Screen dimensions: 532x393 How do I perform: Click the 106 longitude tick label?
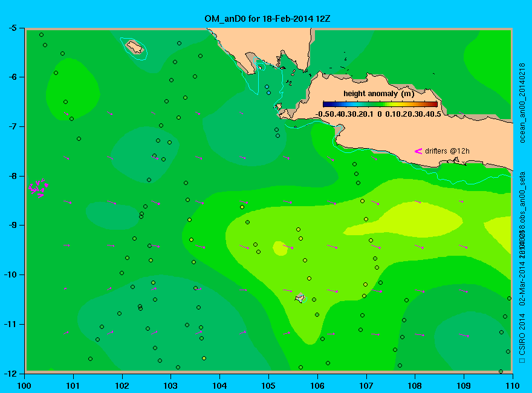[x=317, y=386]
